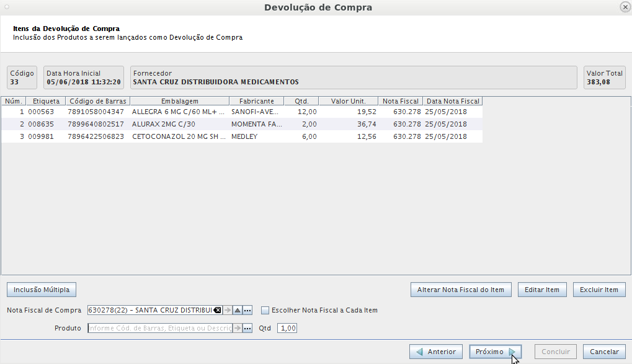Click etiqueta 008635 cell
632x364 pixels.
click(46, 124)
